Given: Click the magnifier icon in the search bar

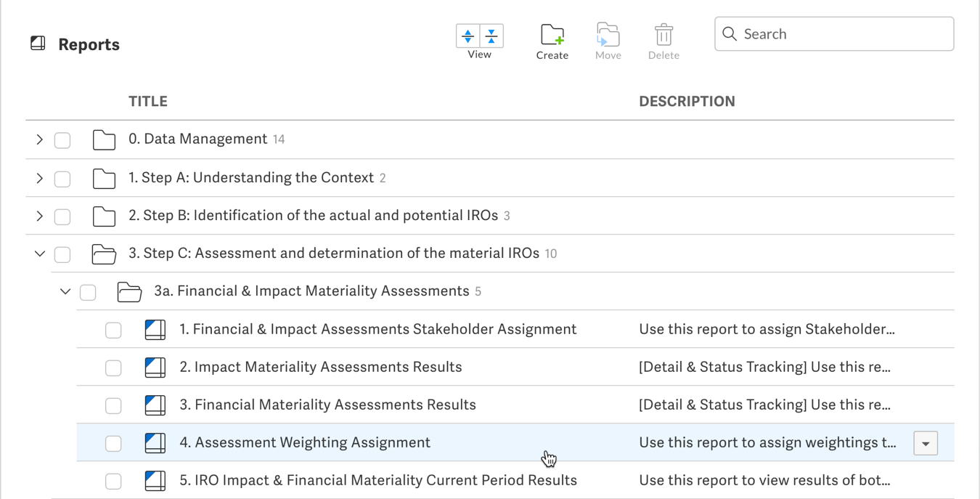Looking at the screenshot, I should (x=730, y=33).
